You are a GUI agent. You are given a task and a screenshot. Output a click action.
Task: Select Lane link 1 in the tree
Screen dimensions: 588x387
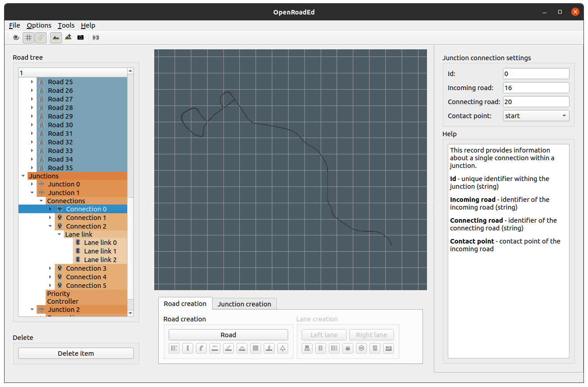[x=100, y=251]
